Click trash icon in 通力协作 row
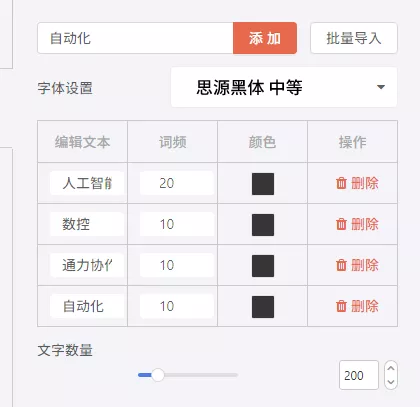Image resolution: width=420 pixels, height=407 pixels. pyautogui.click(x=341, y=265)
